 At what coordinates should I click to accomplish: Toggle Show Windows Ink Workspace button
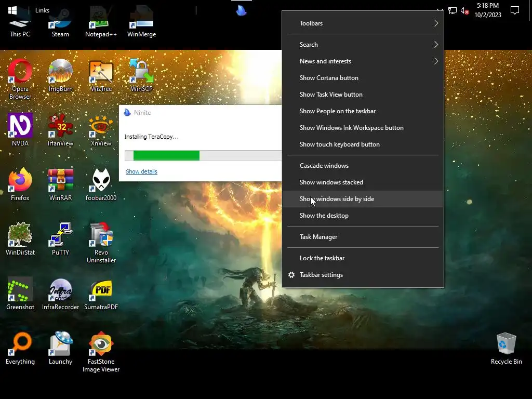[363, 128]
